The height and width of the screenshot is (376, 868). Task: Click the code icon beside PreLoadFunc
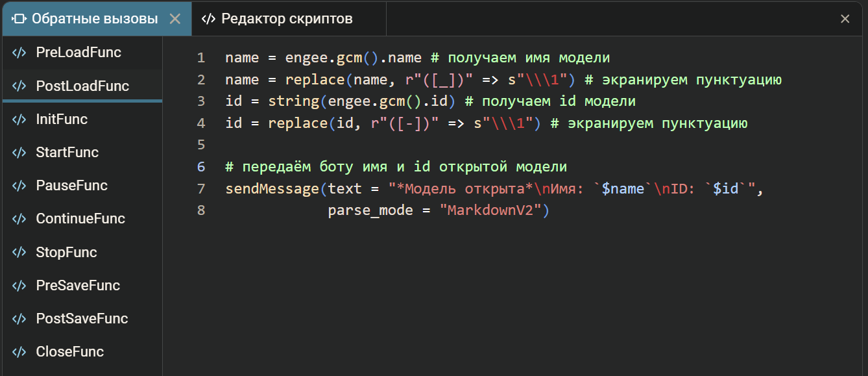pyautogui.click(x=19, y=53)
